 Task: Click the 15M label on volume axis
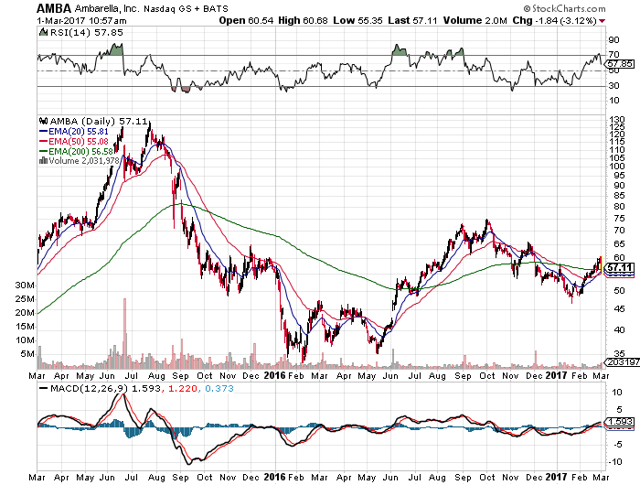[25, 327]
